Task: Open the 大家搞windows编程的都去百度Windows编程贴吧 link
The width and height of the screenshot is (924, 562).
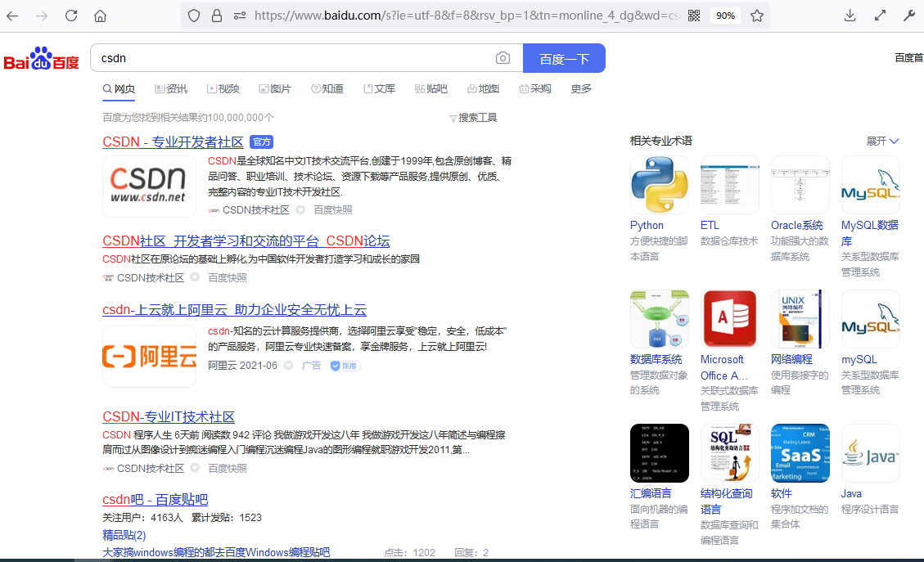Action: pos(216,552)
